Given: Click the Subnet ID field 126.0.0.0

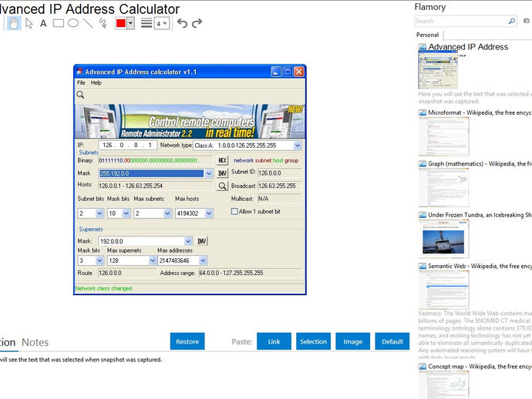Looking at the screenshot, I should (279, 173).
